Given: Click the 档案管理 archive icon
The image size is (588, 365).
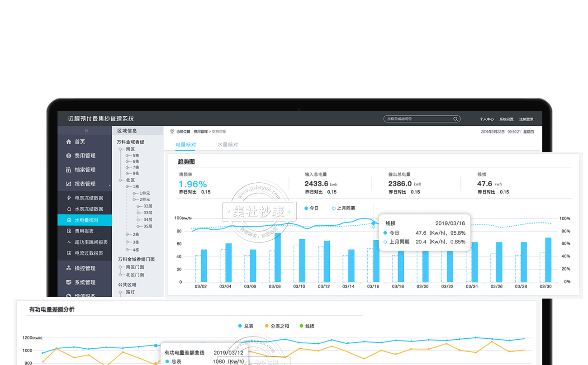Looking at the screenshot, I should (x=69, y=170).
